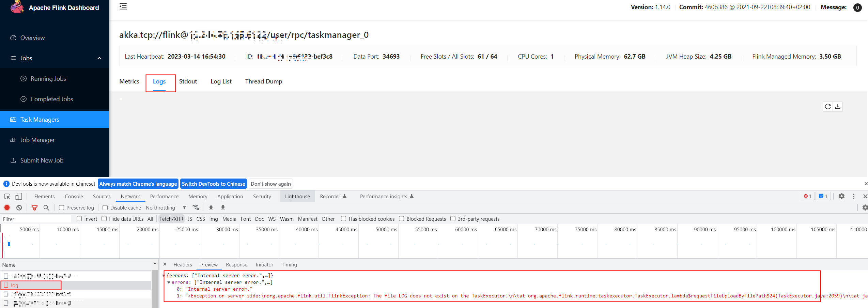Sort requests with the Name column arrow
Viewport: 868px width, 308px height.
(x=155, y=264)
